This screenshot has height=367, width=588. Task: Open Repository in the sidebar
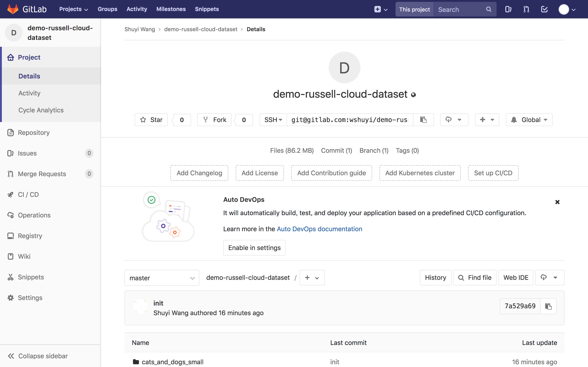(x=34, y=133)
